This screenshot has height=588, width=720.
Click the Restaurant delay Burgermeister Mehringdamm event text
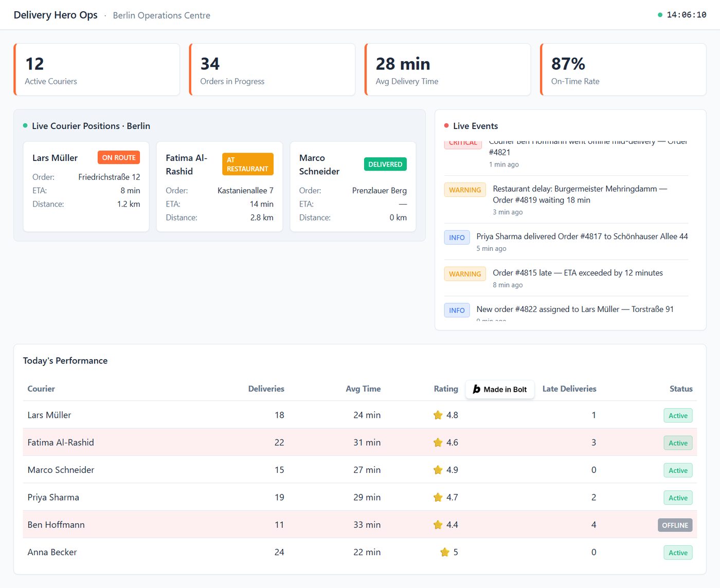580,194
